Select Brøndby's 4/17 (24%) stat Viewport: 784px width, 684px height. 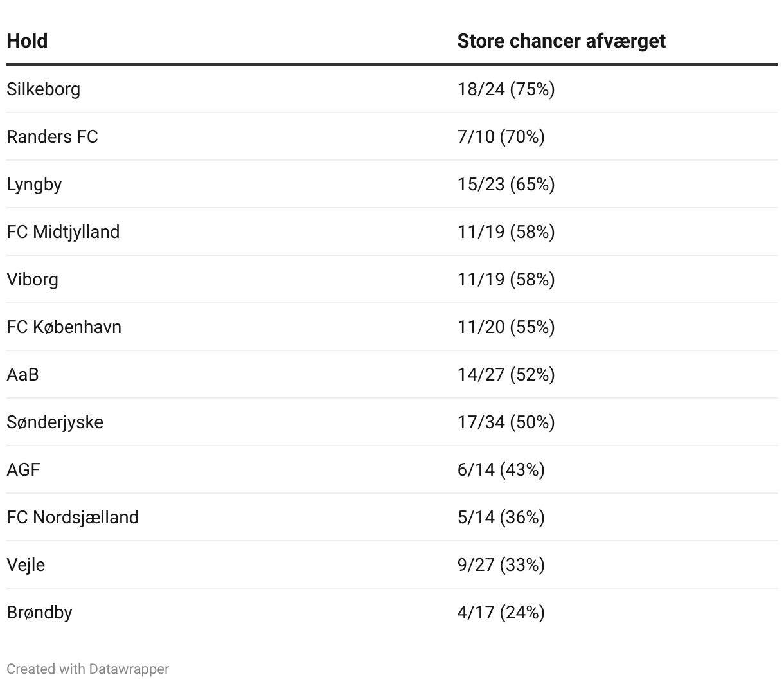pyautogui.click(x=501, y=612)
